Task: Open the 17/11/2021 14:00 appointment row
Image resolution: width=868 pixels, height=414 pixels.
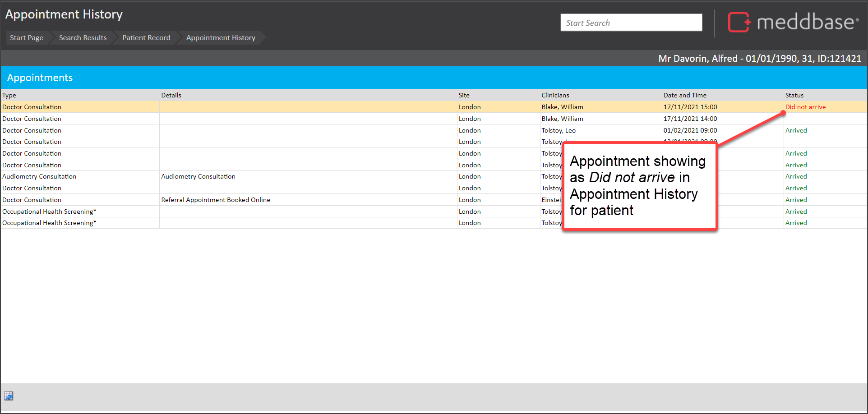Action: pos(690,119)
